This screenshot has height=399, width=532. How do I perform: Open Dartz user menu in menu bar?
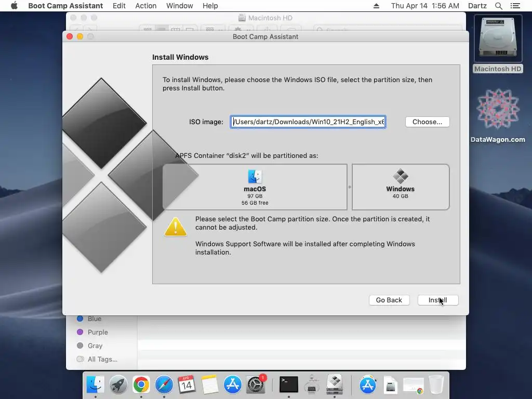point(477,6)
